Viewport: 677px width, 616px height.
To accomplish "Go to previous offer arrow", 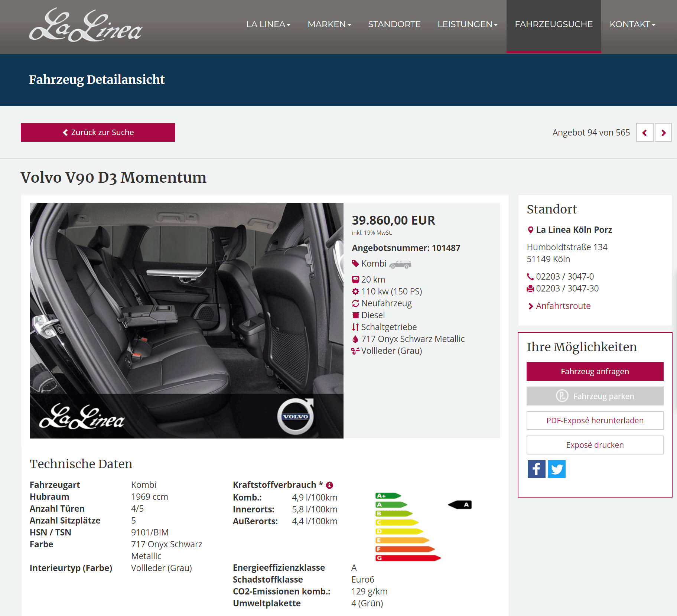I will click(x=645, y=133).
